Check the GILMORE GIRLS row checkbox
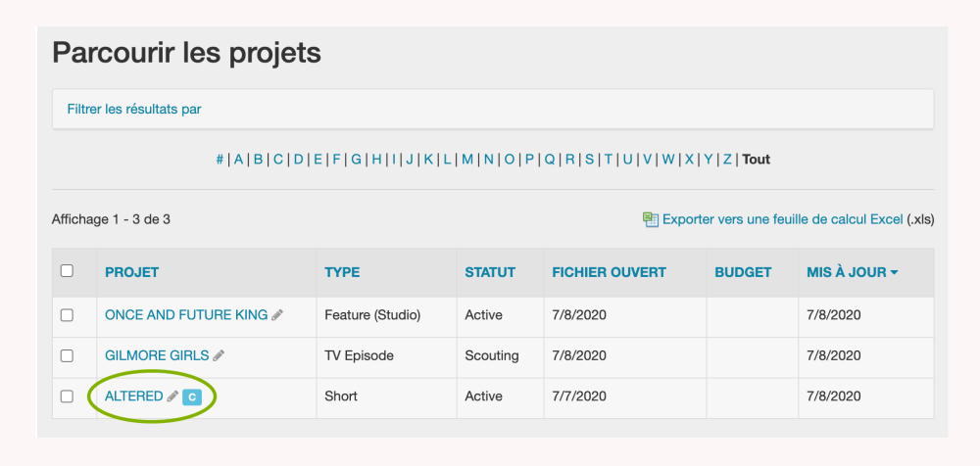This screenshot has height=466, width=980. pos(67,355)
